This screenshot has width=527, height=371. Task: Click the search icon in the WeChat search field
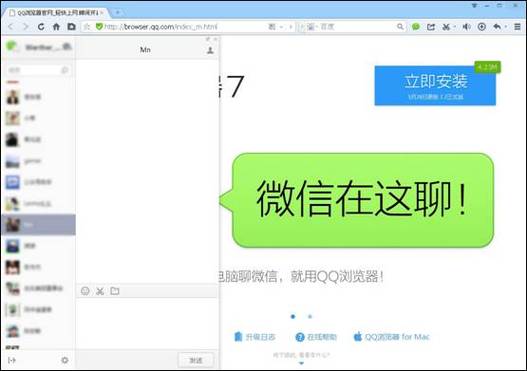65,70
